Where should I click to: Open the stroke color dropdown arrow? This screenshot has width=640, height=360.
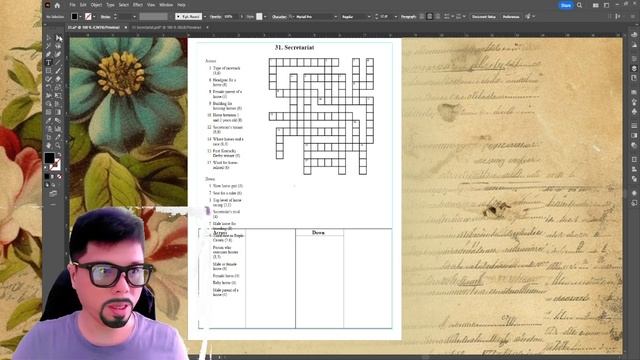pyautogui.click(x=94, y=17)
